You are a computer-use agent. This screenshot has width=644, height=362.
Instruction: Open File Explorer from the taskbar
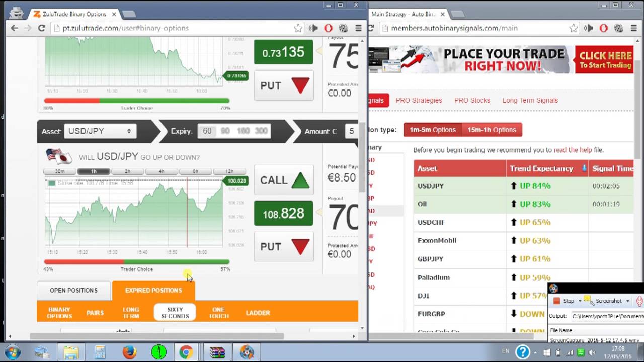(x=71, y=352)
